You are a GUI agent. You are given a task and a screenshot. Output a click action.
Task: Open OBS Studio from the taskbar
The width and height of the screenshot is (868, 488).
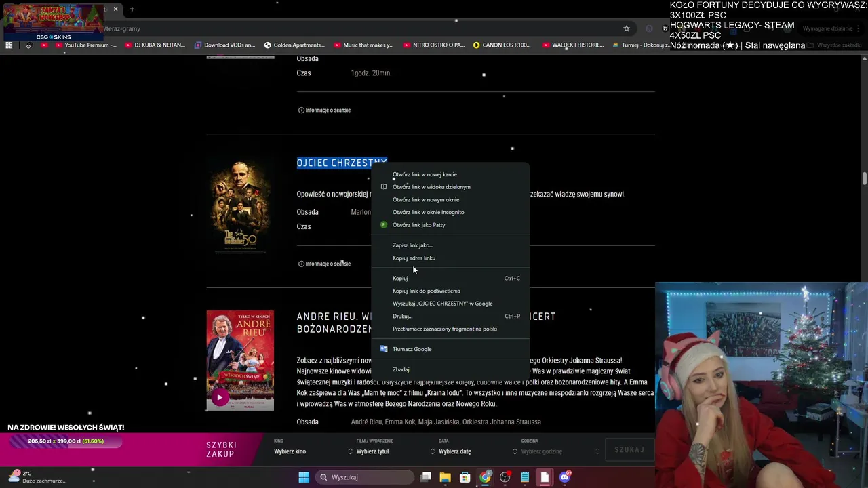click(x=505, y=477)
